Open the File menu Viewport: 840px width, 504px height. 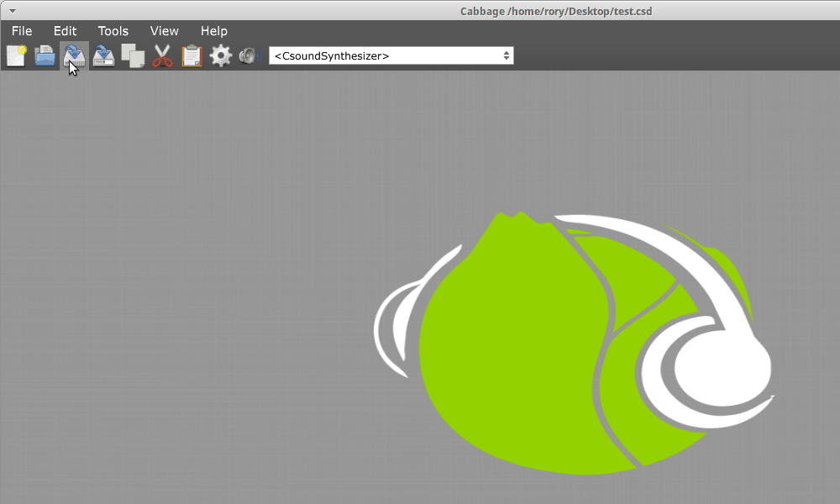(22, 31)
